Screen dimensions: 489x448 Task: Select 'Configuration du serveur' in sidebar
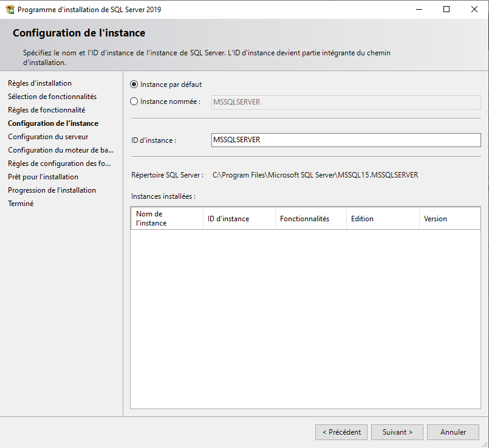[x=48, y=137]
